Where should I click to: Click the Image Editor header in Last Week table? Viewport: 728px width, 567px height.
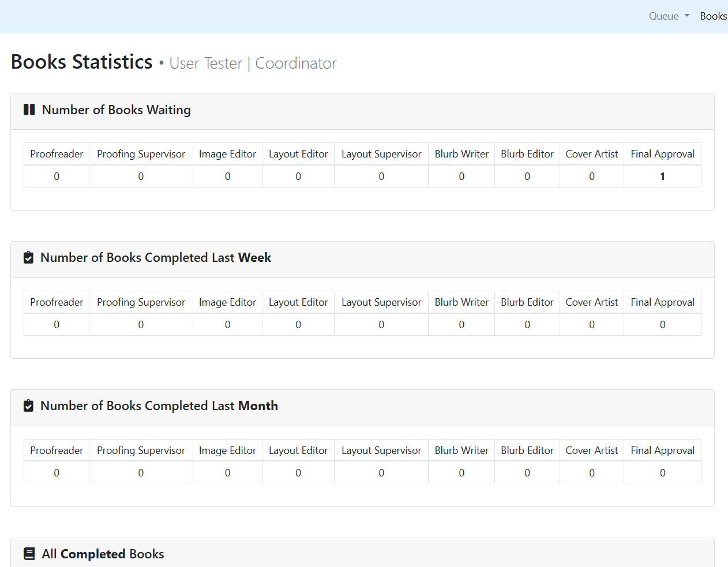tap(227, 302)
